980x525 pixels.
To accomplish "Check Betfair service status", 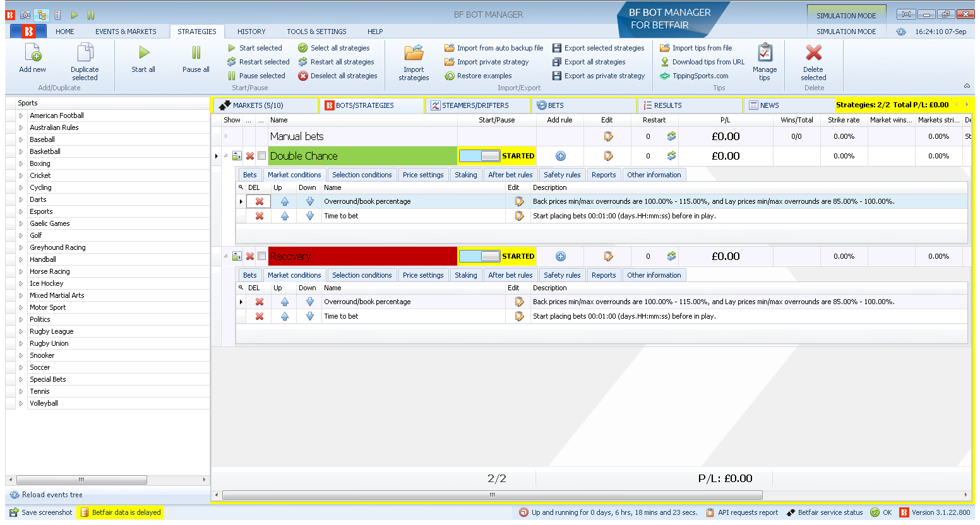I will (824, 512).
